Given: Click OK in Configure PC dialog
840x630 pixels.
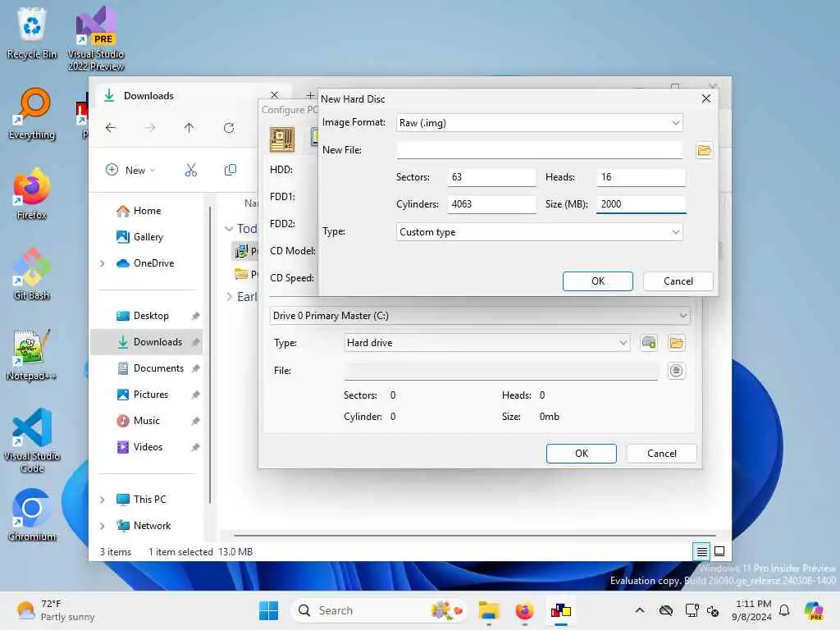Looking at the screenshot, I should click(582, 454).
